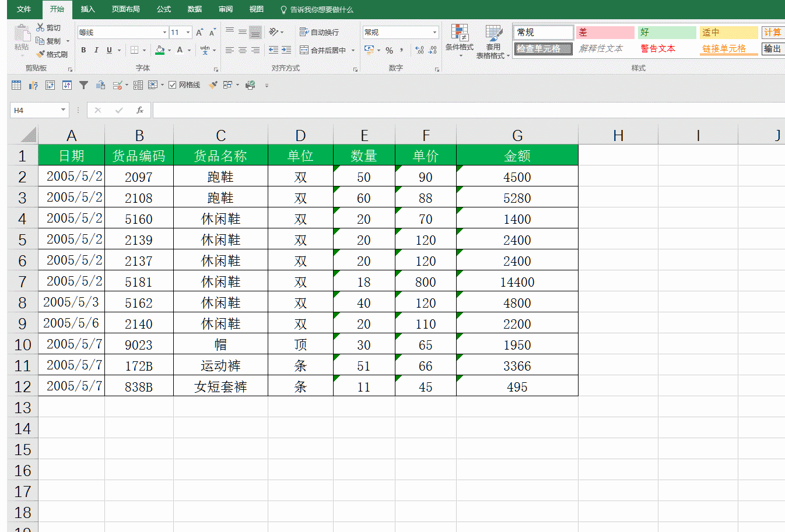Click the filter funnel icon on quick toolbar
This screenshot has width=785, height=532.
coord(83,85)
